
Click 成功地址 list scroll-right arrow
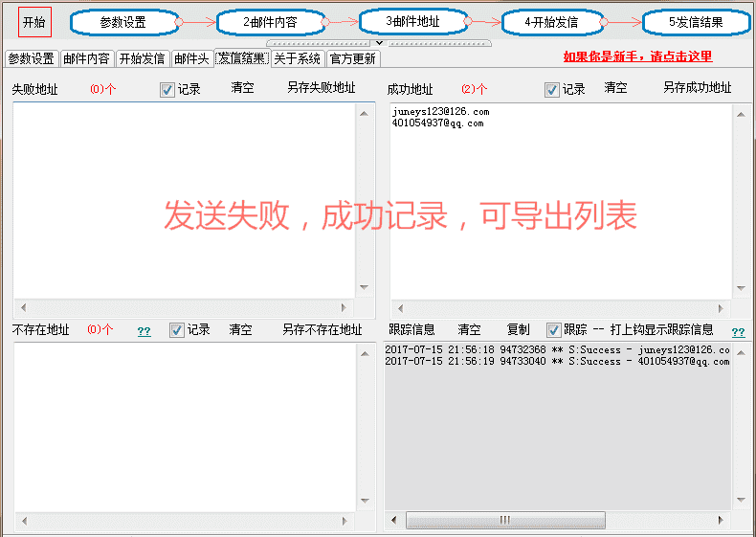(721, 308)
